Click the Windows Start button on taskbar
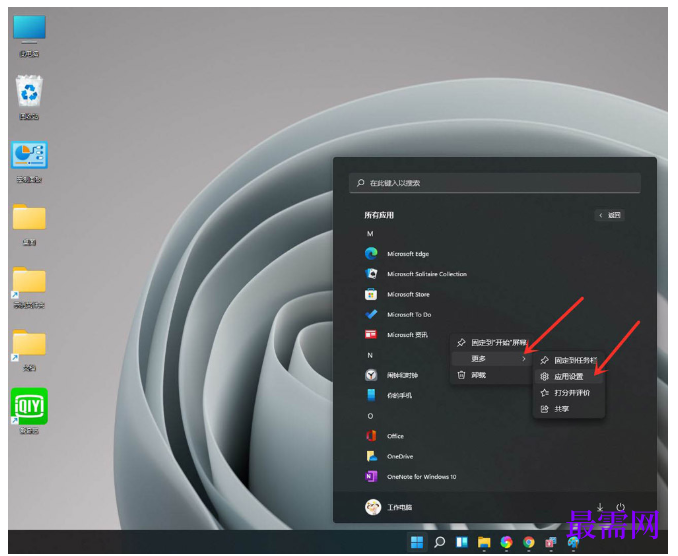678x556 pixels. (417, 542)
